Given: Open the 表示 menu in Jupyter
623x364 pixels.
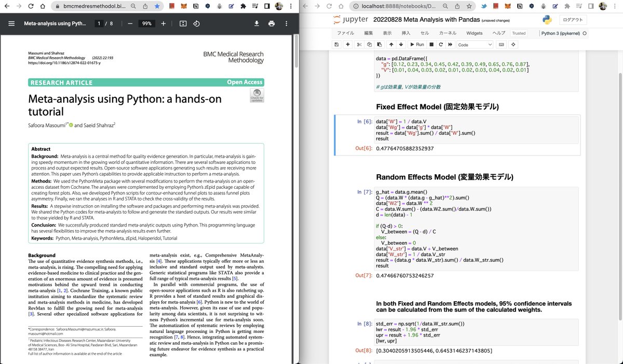Looking at the screenshot, I should [387, 33].
